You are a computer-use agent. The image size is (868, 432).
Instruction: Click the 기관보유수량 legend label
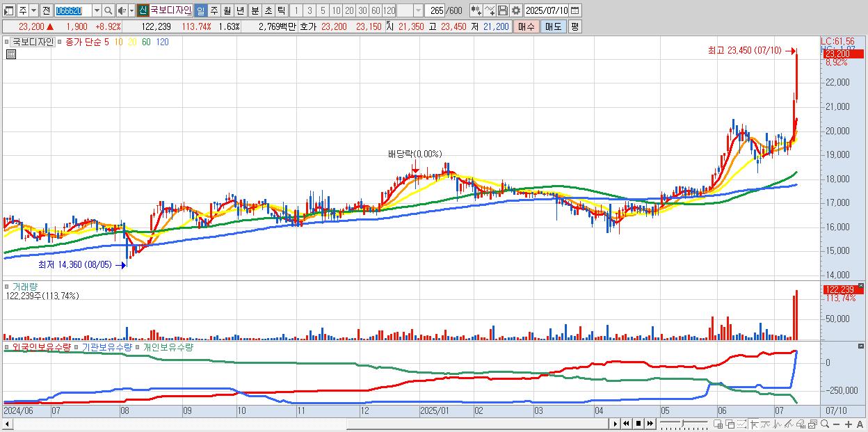(106, 346)
